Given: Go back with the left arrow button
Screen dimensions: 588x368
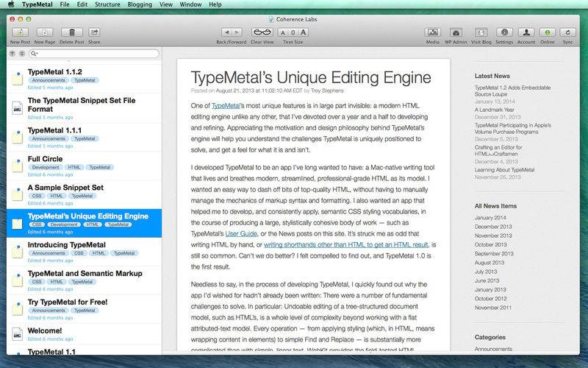Looking at the screenshot, I should [226, 32].
